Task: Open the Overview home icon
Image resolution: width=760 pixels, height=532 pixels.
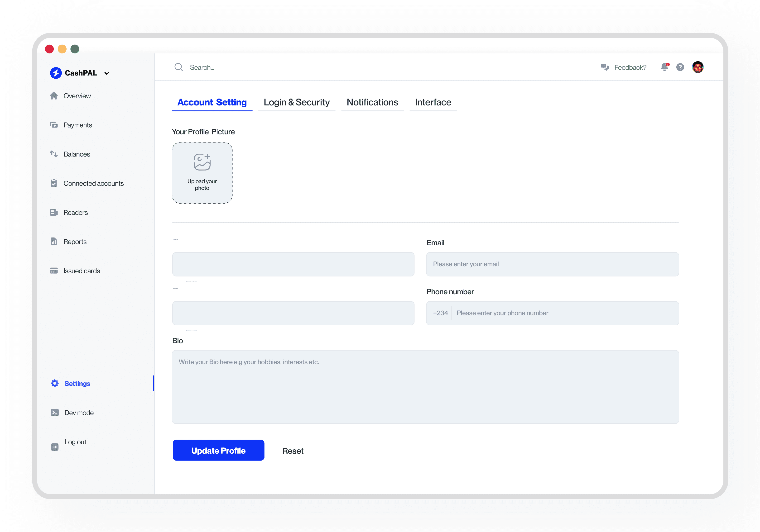Action: tap(54, 96)
